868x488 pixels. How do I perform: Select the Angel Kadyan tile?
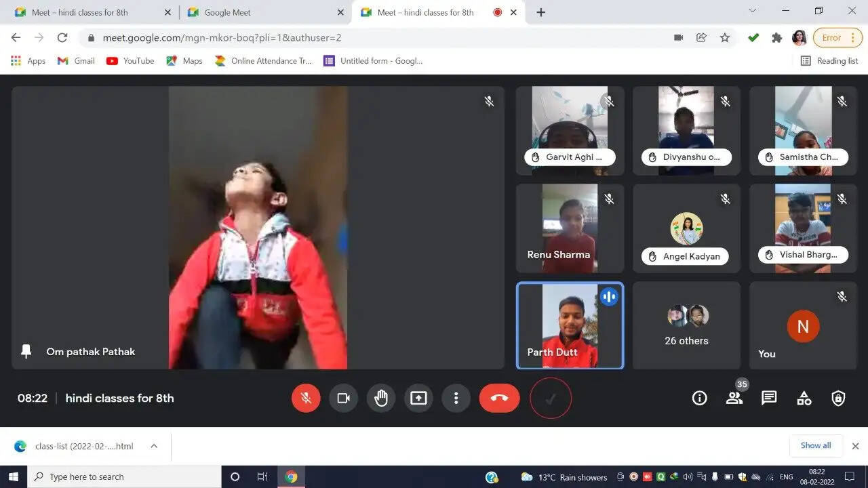[686, 228]
